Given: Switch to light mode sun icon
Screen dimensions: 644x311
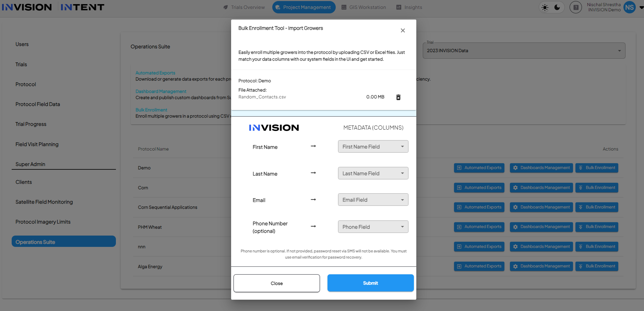Looking at the screenshot, I should (545, 8).
